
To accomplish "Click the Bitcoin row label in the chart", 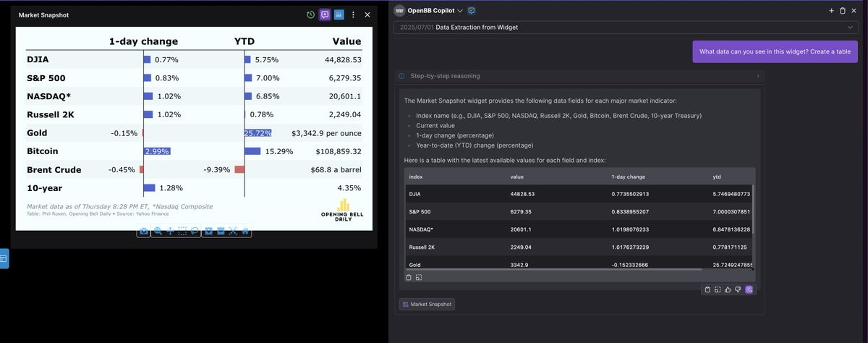I will coord(42,151).
